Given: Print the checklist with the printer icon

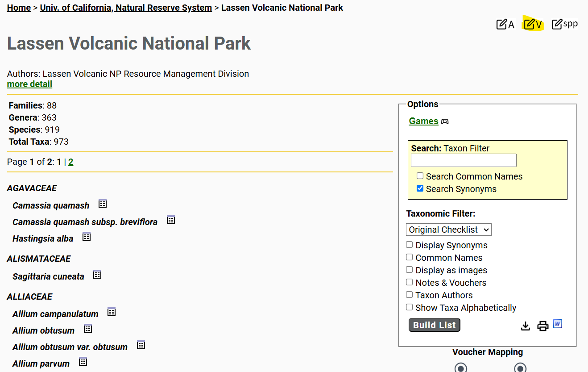Looking at the screenshot, I should point(542,326).
